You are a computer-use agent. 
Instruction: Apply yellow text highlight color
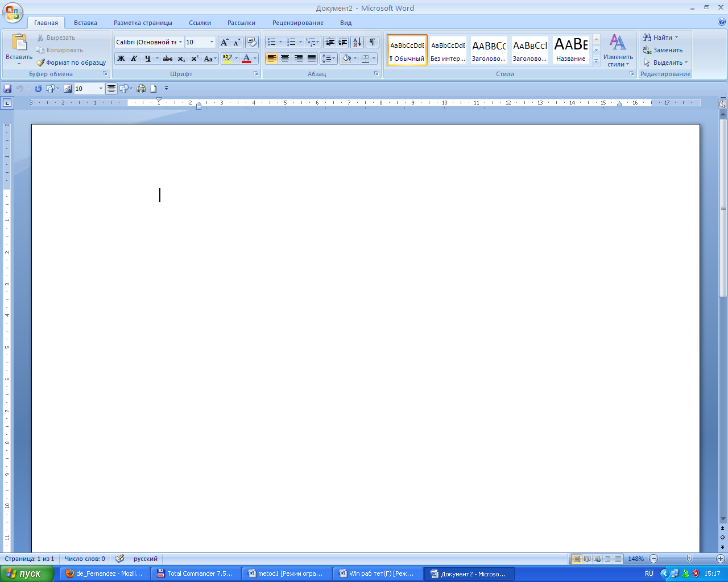[226, 59]
